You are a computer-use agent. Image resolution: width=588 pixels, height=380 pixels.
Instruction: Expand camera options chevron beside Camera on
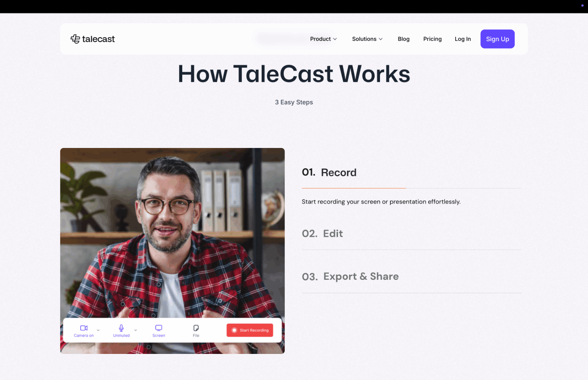[x=98, y=330]
